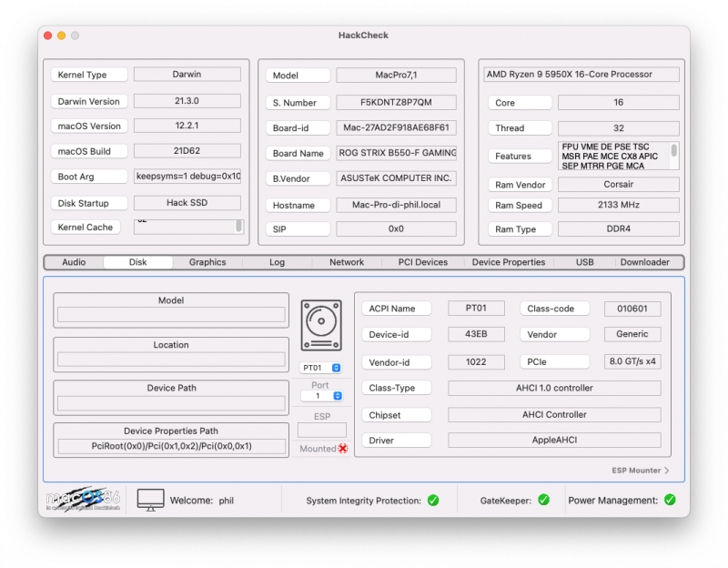This screenshot has width=728, height=568.
Task: Click the System Integrity Protection green checkmark
Action: pos(433,500)
